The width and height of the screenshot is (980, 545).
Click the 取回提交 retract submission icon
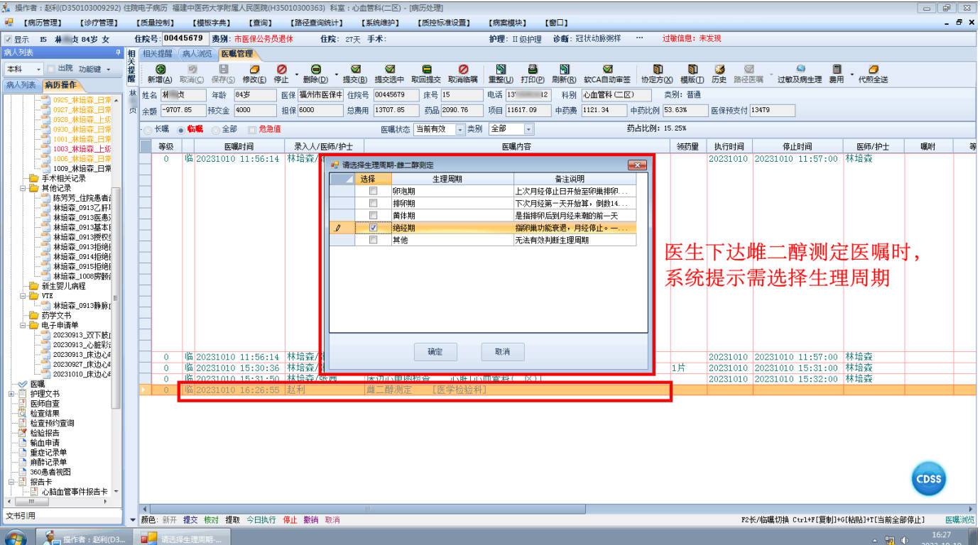(426, 70)
